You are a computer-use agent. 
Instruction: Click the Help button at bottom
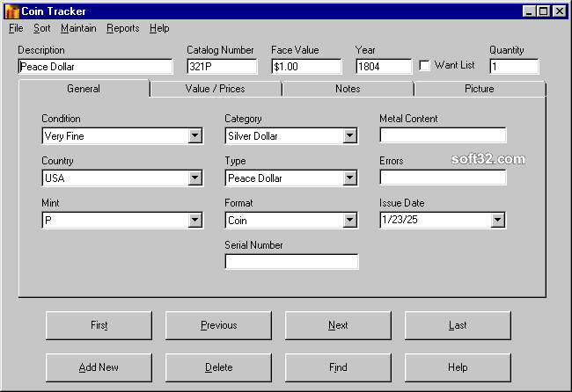[x=458, y=367]
